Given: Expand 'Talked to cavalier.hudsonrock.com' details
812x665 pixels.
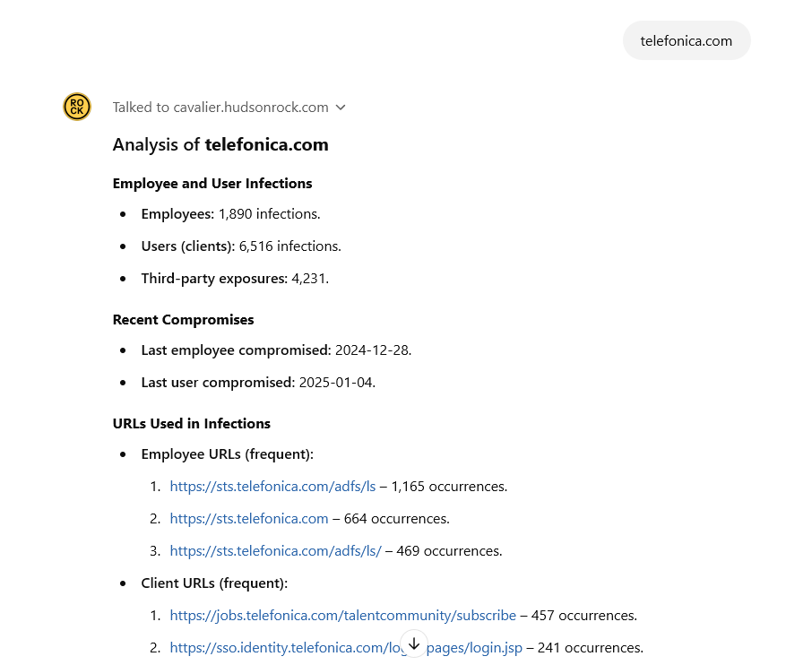Looking at the screenshot, I should [229, 108].
